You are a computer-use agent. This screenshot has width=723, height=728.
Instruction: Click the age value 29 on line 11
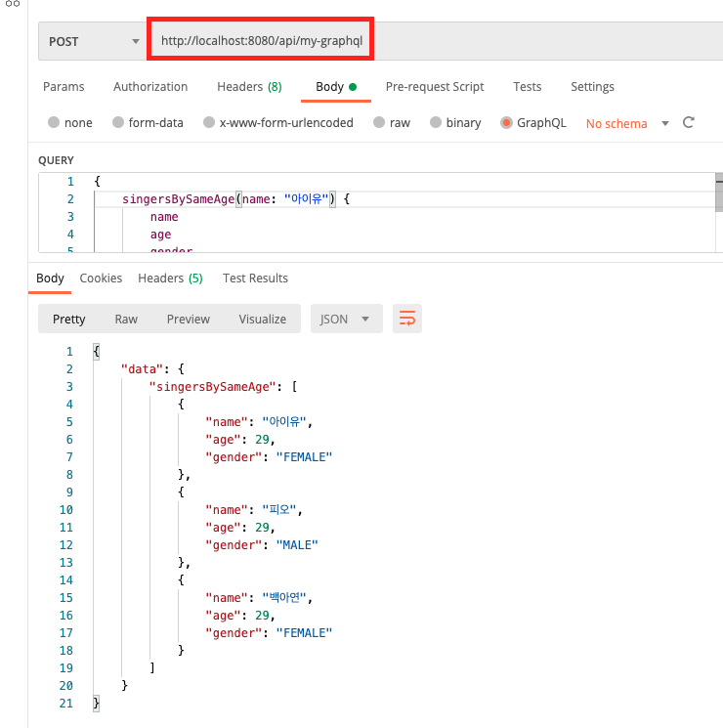(x=262, y=528)
